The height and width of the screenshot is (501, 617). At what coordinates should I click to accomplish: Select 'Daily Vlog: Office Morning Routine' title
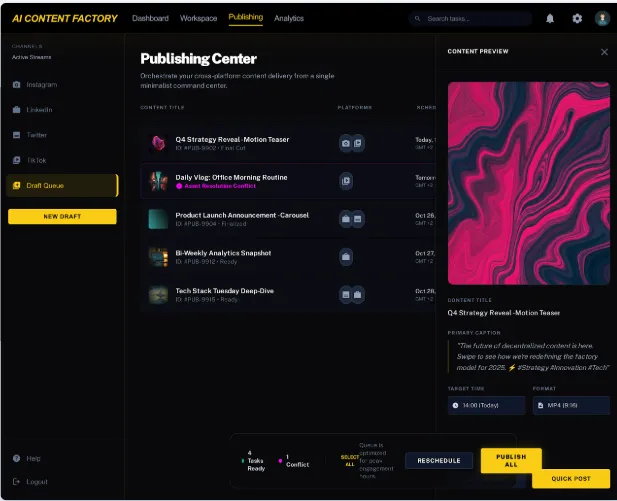[x=231, y=177]
